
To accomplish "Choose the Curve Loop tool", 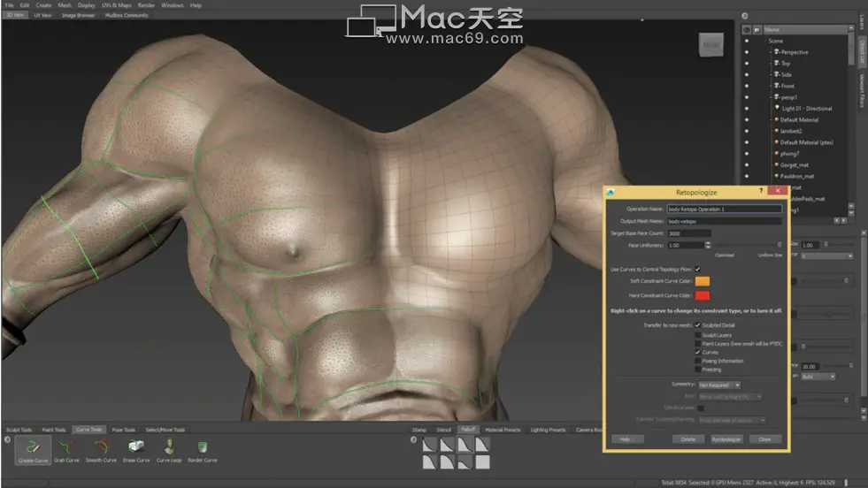I will [168, 449].
